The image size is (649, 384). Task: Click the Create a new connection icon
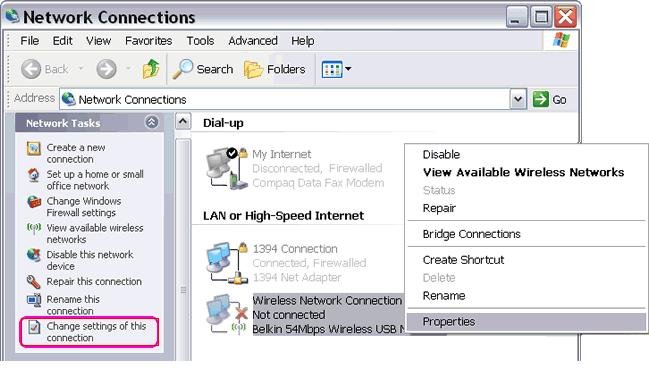coord(34,148)
